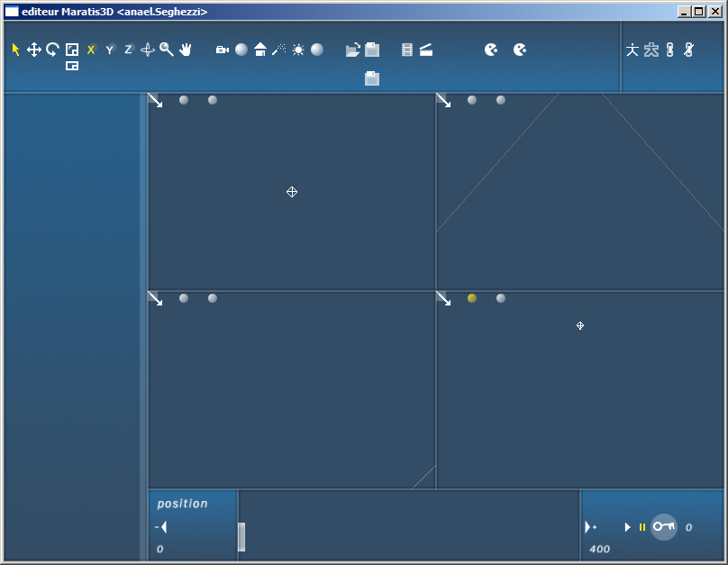This screenshot has height=565, width=728.
Task: Click the small layout icon below scale tool
Action: pyautogui.click(x=72, y=66)
